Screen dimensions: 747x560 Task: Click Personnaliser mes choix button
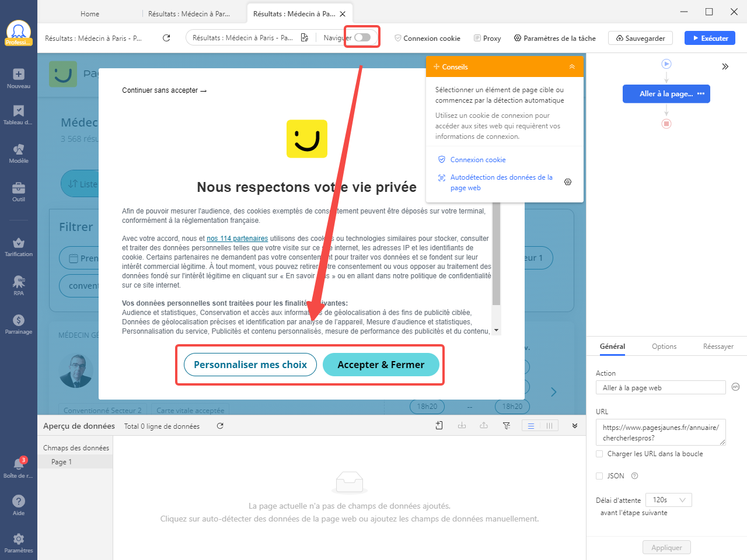coord(250,365)
